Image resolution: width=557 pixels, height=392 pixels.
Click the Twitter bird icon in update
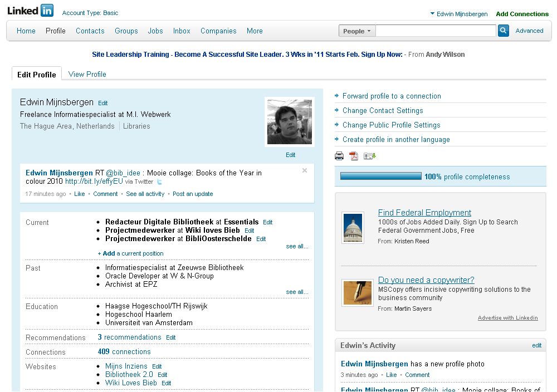159,182
